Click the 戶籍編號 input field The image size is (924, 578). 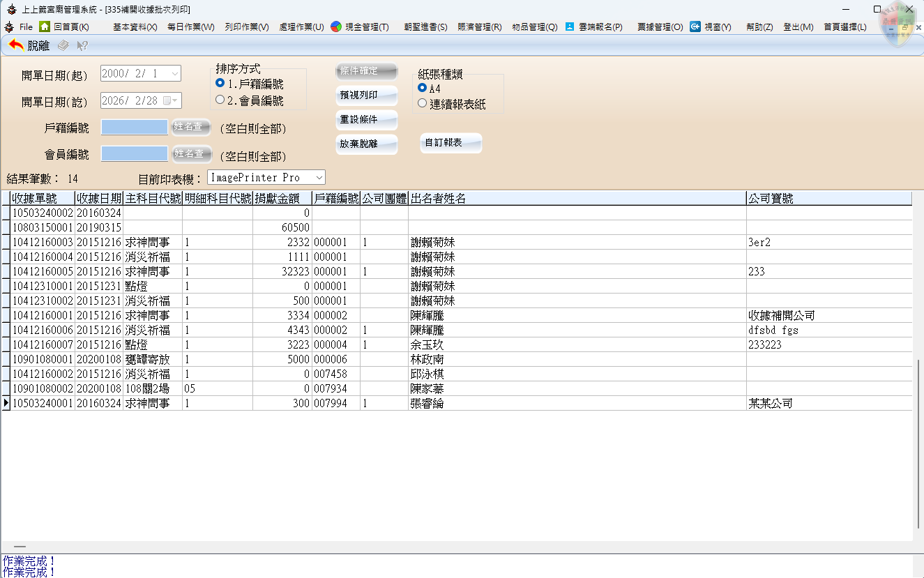[x=135, y=127]
